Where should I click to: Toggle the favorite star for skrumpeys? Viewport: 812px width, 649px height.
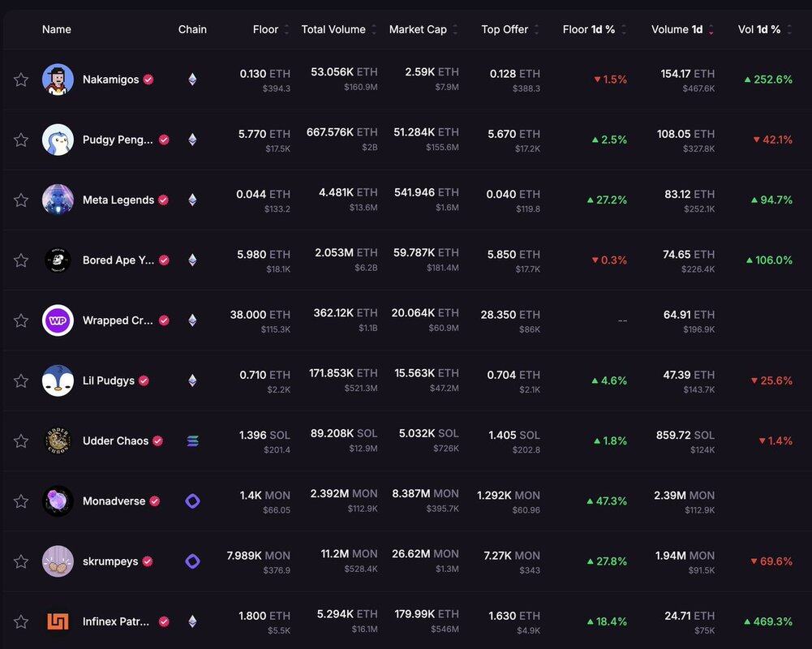21,561
